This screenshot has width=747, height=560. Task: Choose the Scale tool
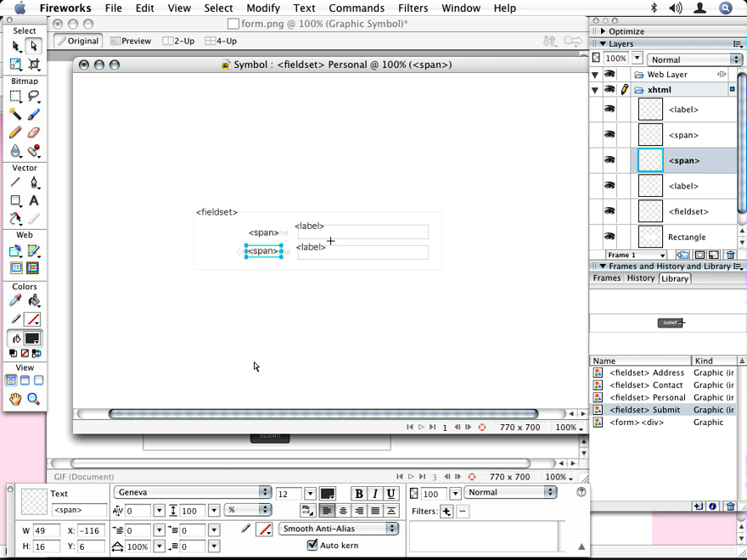(x=15, y=64)
